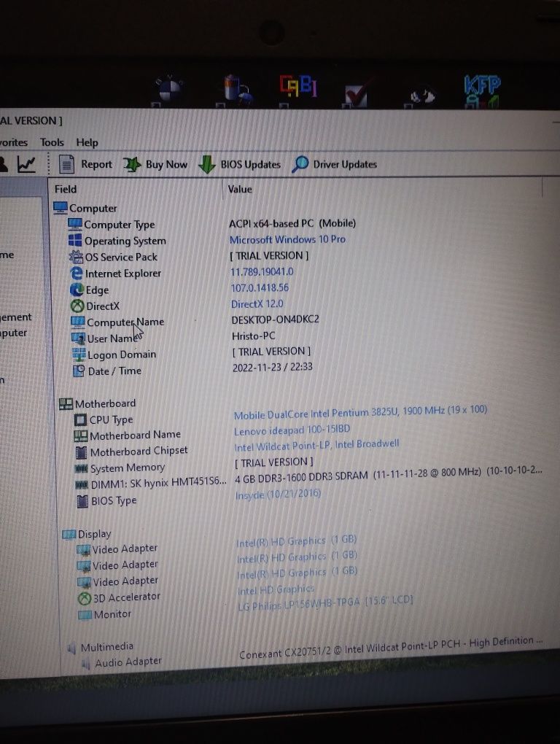Click the Edge browser icon
This screenshot has height=744, width=560.
[x=77, y=290]
